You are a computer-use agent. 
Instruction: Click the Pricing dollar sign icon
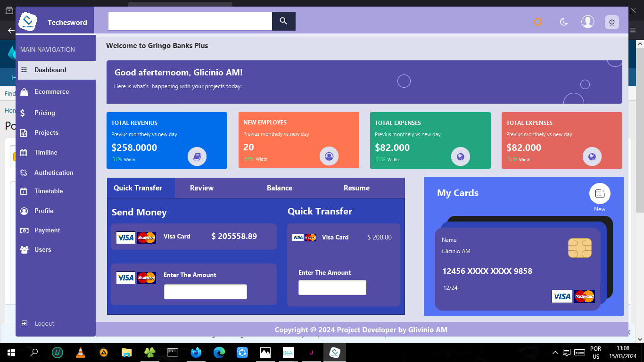(23, 113)
